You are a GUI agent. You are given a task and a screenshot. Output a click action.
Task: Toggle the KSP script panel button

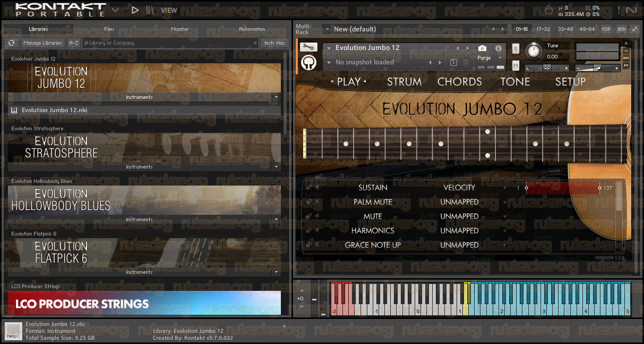pos(606,29)
